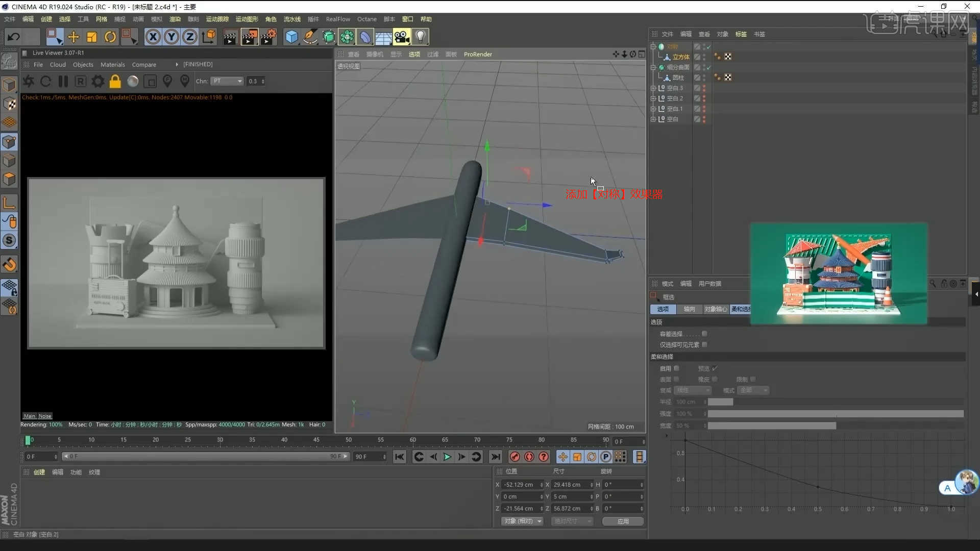Switch to the 轴向 tab
The height and width of the screenshot is (551, 980).
pos(689,309)
